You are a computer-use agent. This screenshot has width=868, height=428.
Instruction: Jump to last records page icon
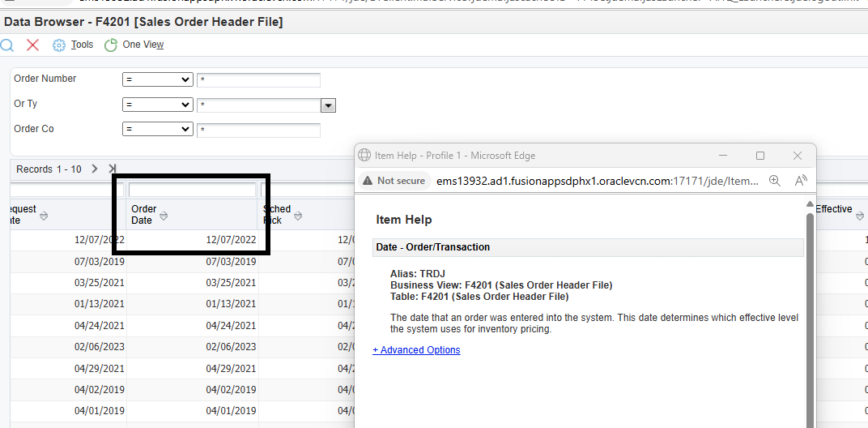(113, 169)
